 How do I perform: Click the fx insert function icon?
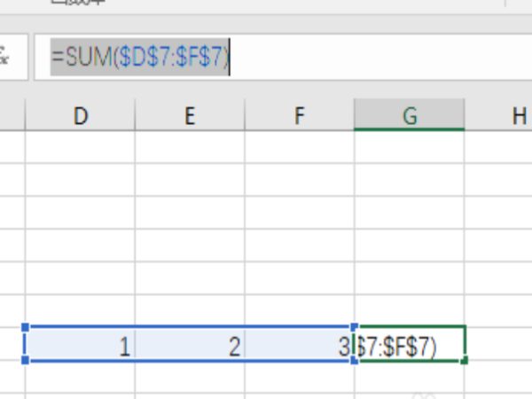pyautogui.click(x=4, y=57)
